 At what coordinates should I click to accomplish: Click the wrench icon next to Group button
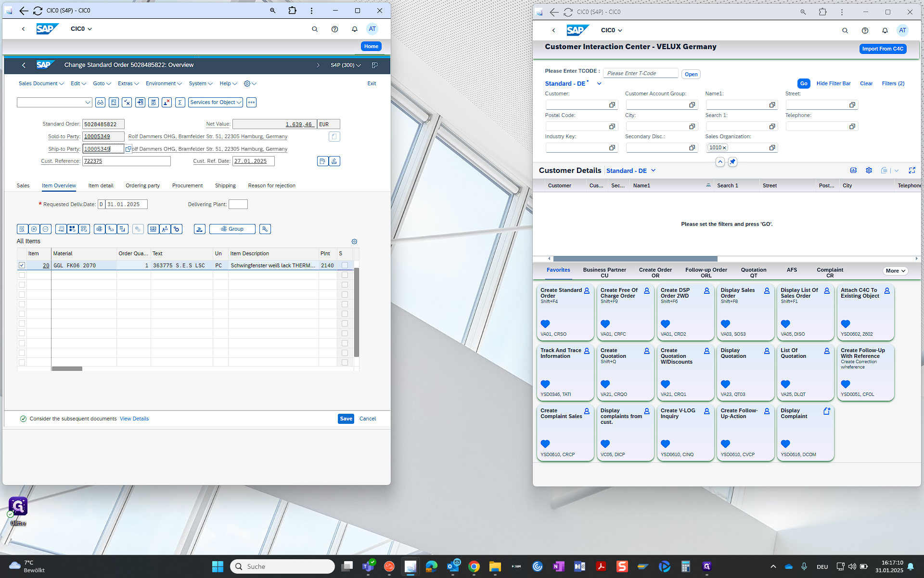pyautogui.click(x=265, y=229)
